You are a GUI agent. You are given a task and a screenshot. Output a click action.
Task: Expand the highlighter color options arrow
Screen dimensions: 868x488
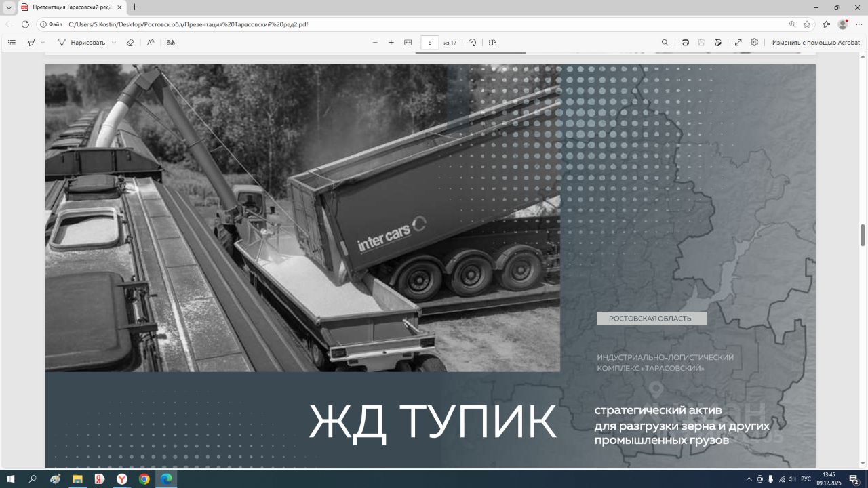(x=43, y=42)
